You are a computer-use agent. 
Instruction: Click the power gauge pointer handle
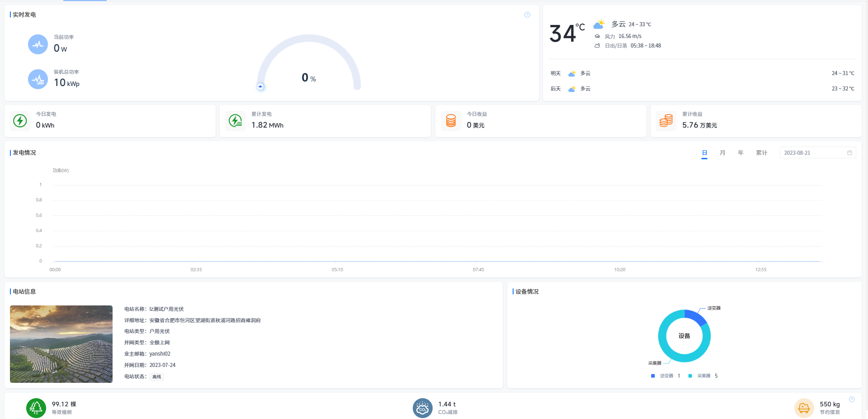260,86
